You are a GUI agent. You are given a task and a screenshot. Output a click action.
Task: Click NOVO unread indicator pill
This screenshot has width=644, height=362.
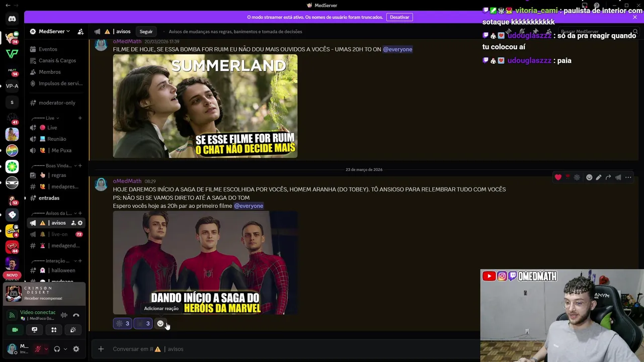(x=12, y=275)
